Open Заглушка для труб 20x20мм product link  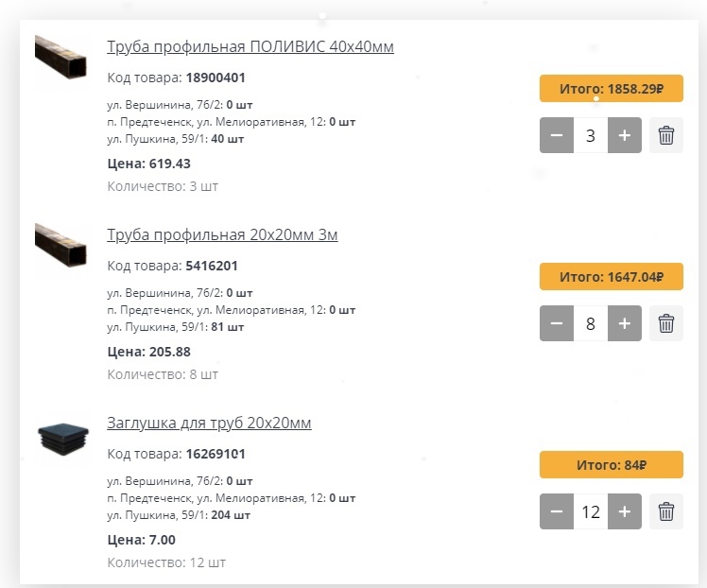tap(209, 423)
